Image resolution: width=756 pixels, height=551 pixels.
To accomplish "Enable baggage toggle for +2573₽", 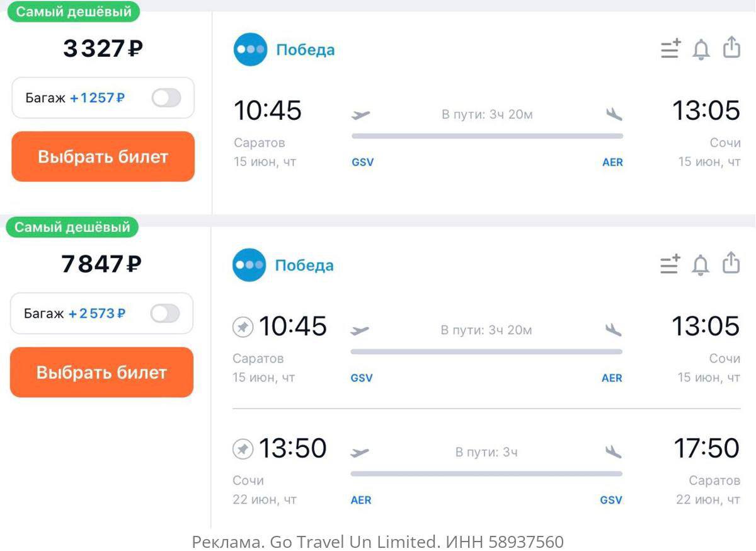I will pyautogui.click(x=165, y=313).
